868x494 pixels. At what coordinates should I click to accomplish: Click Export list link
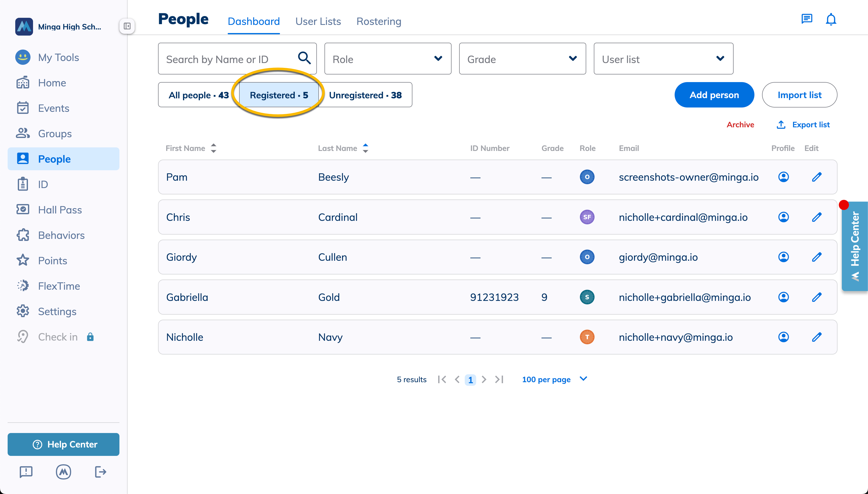803,125
